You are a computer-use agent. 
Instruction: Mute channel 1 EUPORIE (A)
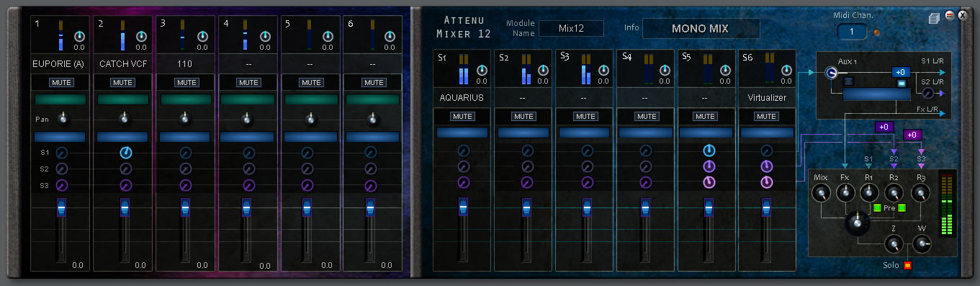coord(61,83)
